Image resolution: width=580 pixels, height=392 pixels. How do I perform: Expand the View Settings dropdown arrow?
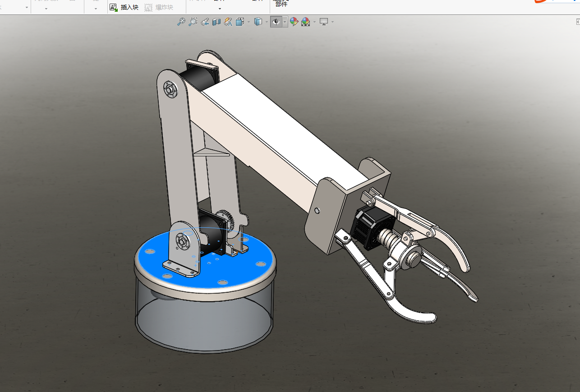click(x=333, y=22)
